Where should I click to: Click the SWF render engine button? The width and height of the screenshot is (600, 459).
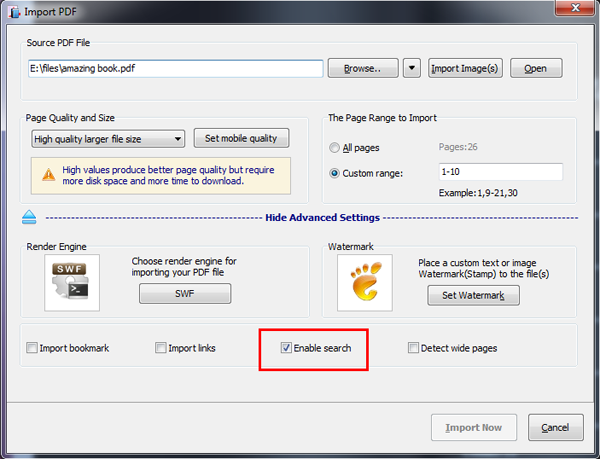pyautogui.click(x=185, y=293)
